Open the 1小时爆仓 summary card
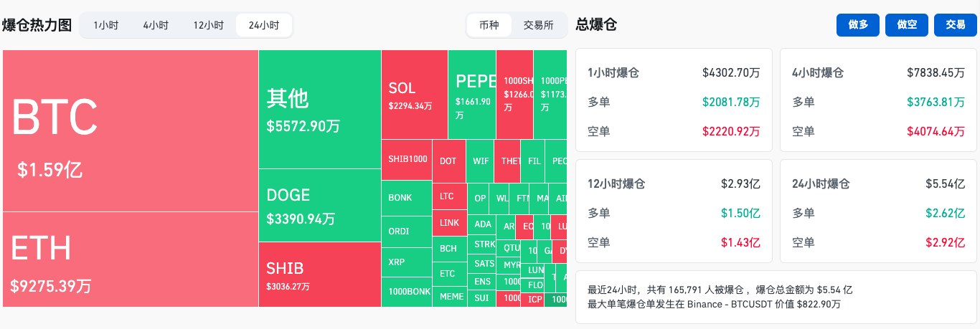Viewport: 980px width, 329px height. click(x=674, y=100)
